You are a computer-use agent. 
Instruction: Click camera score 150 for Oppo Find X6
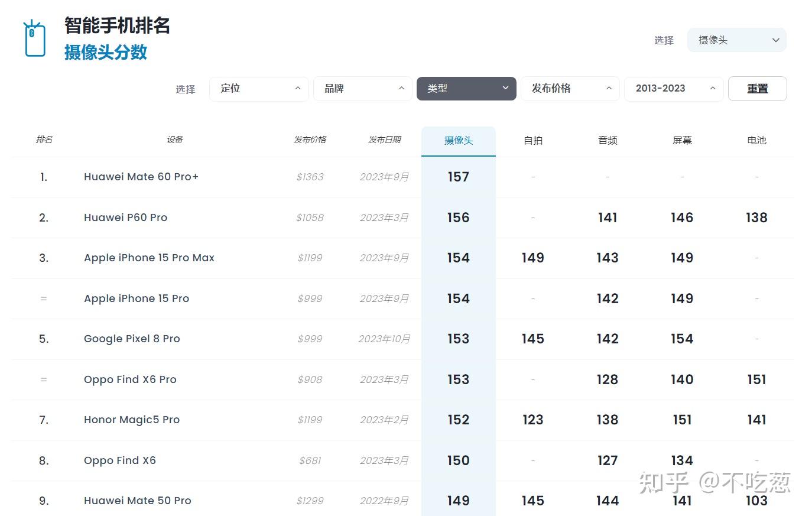[x=459, y=460]
